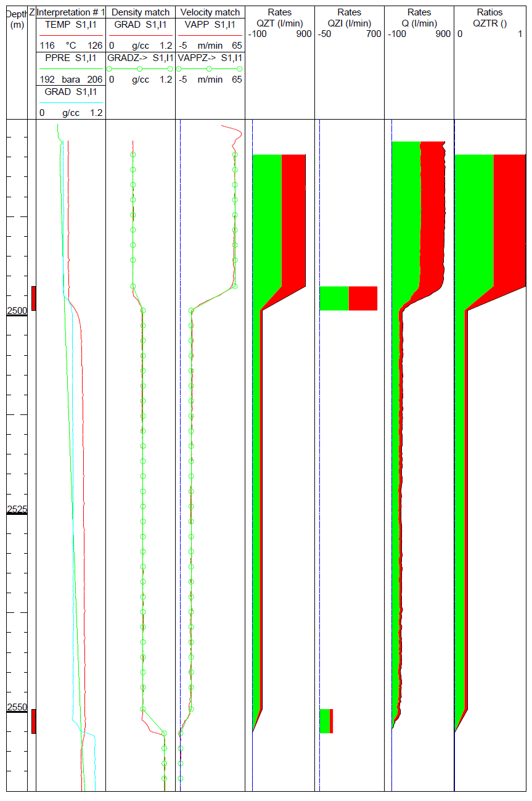Click the Interpretation # 1 track header
The height and width of the screenshot is (801, 532).
(71, 12)
